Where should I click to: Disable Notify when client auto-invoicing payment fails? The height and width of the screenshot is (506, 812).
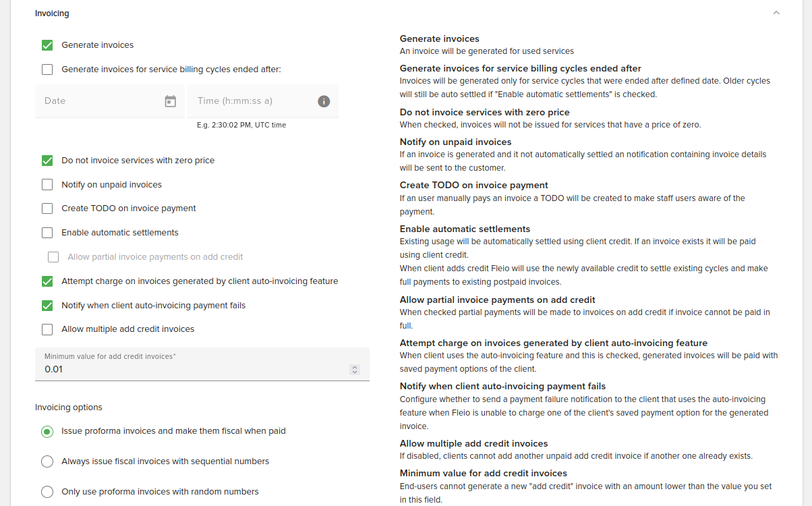tap(47, 306)
